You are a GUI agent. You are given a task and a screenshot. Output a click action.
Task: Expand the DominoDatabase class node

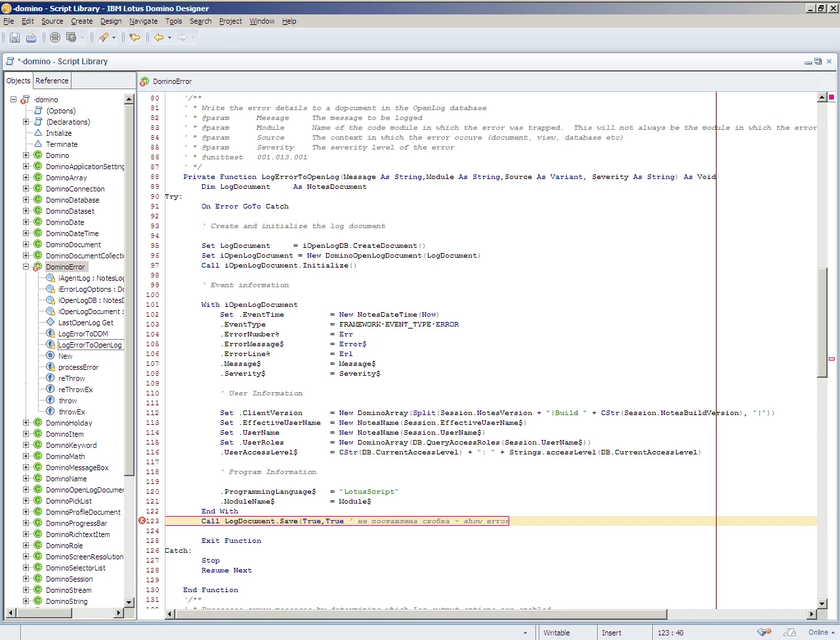pyautogui.click(x=26, y=200)
